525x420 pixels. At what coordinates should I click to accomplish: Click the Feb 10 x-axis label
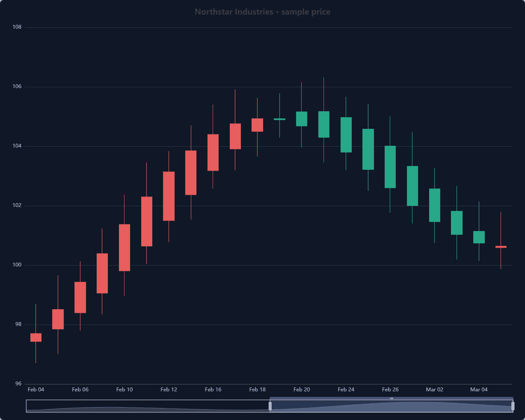(x=125, y=390)
